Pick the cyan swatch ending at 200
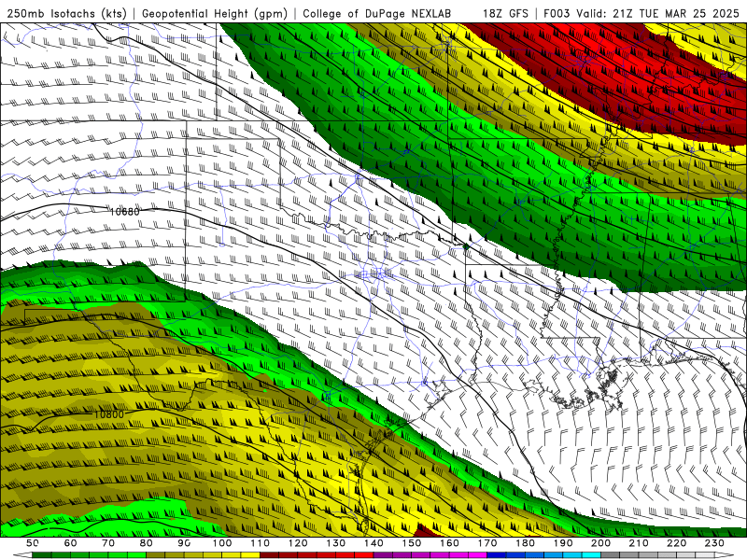Screen dimensions: 747x560 [x=591, y=555]
